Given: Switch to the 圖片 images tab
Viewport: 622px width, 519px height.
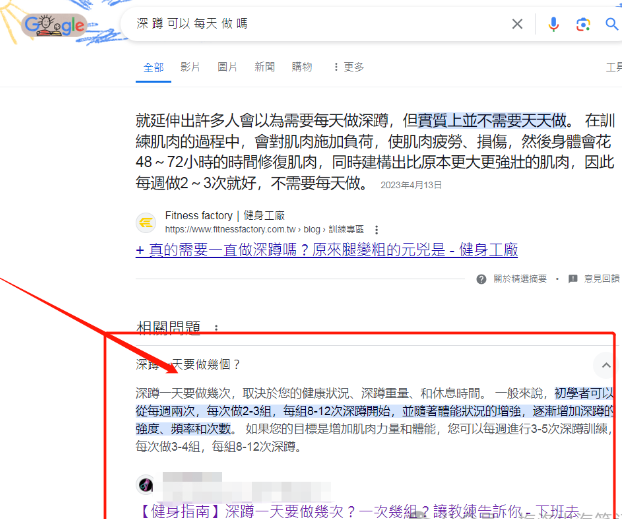Looking at the screenshot, I should pyautogui.click(x=227, y=67).
